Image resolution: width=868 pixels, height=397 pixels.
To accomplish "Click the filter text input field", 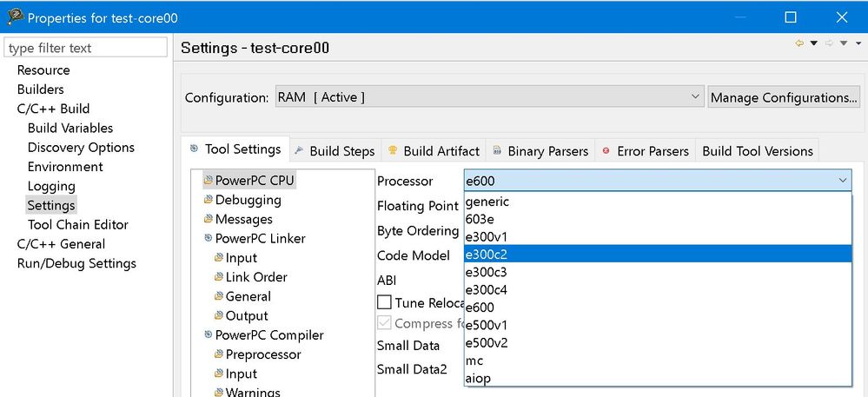I will pyautogui.click(x=86, y=48).
